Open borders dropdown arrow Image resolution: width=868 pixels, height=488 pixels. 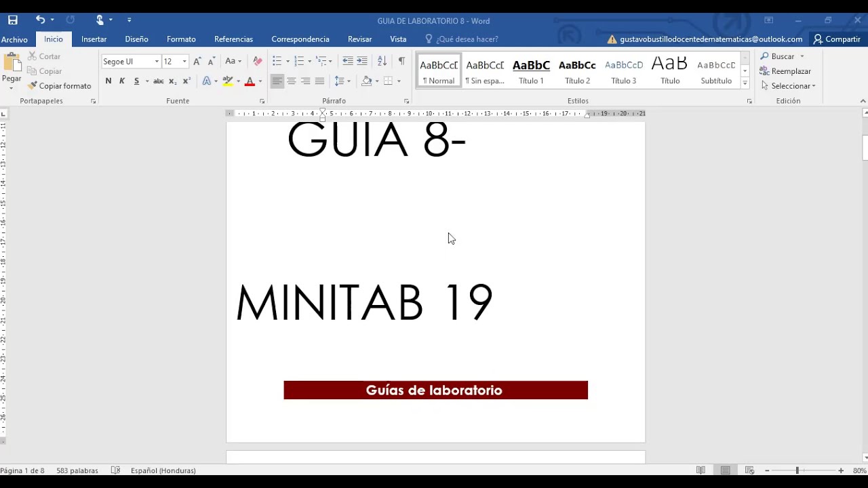tap(399, 81)
